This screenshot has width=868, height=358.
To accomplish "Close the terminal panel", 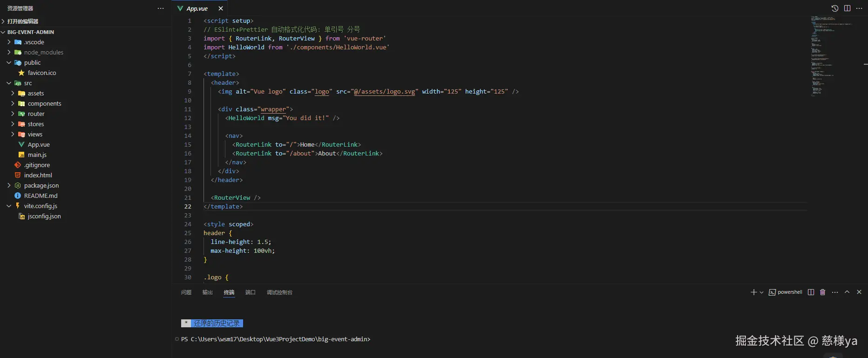I will tap(859, 292).
